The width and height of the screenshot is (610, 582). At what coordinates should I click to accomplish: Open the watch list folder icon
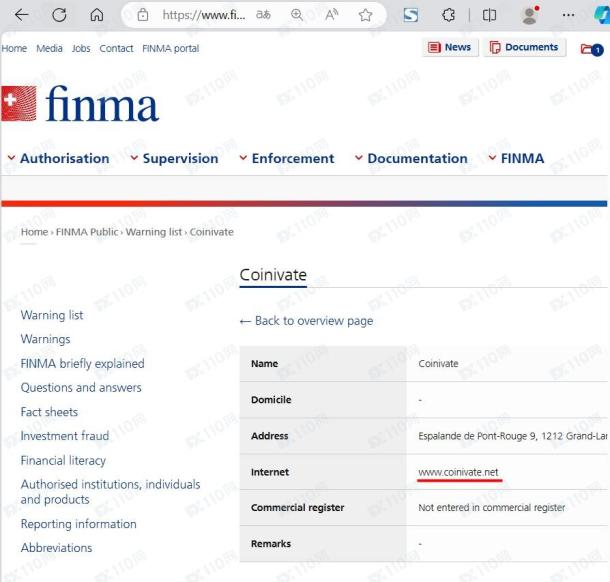(x=592, y=49)
